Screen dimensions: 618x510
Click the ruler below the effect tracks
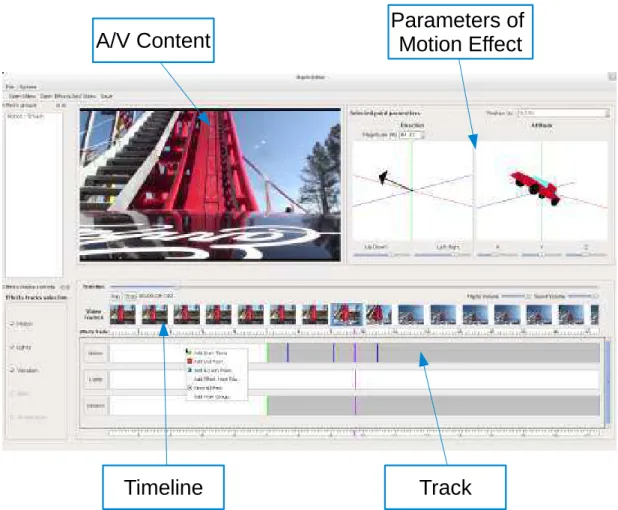tap(354, 434)
